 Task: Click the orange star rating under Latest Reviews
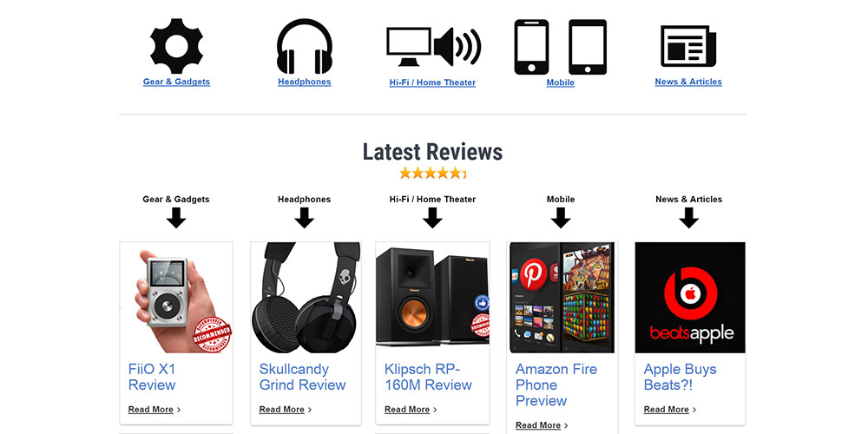click(x=432, y=174)
